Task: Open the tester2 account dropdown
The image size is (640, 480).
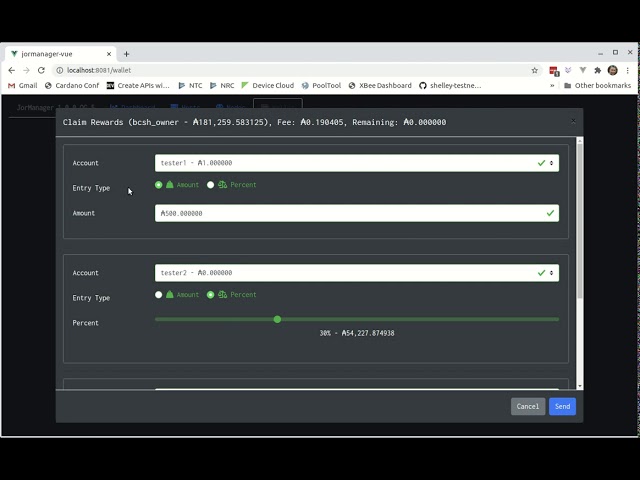Action: [x=357, y=273]
